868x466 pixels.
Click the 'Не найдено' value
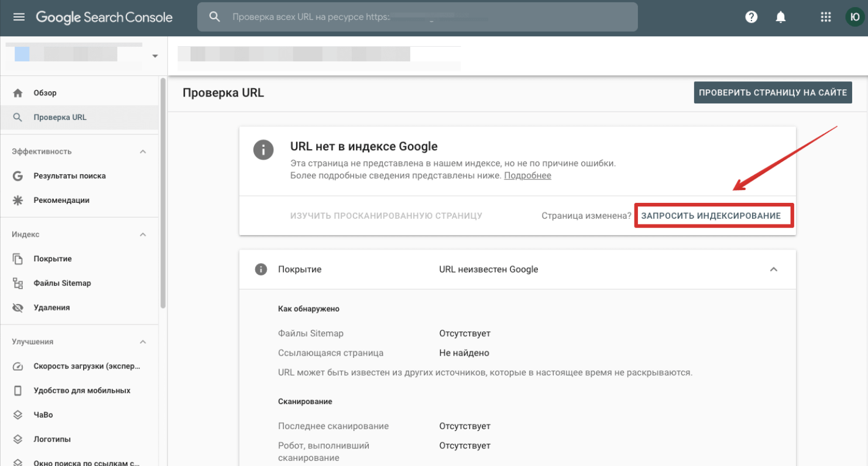tap(464, 353)
